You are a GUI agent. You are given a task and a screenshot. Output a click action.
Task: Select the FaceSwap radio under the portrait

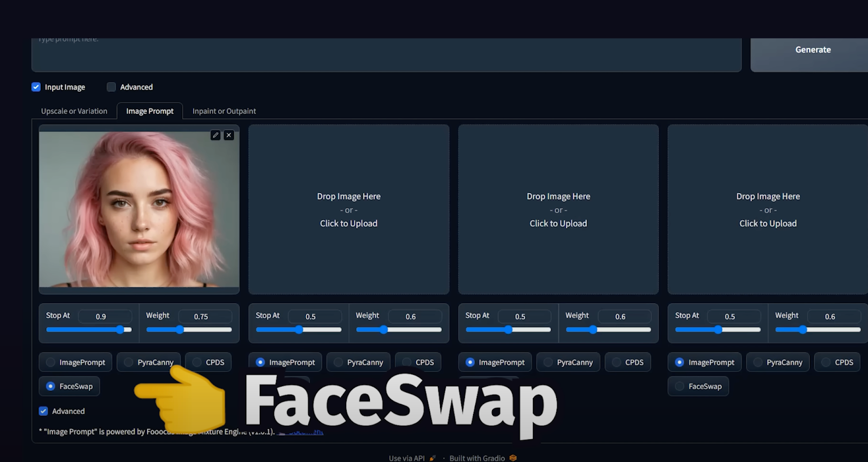pos(69,386)
